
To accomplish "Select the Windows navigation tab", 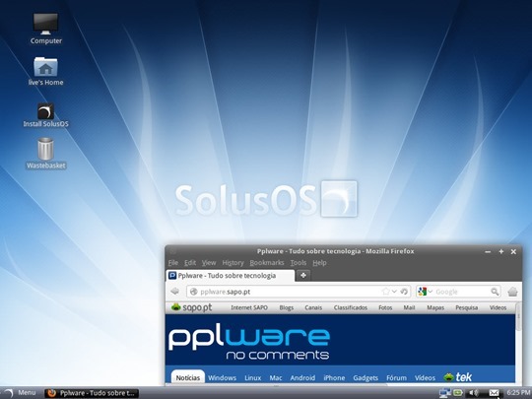I will coord(222,377).
